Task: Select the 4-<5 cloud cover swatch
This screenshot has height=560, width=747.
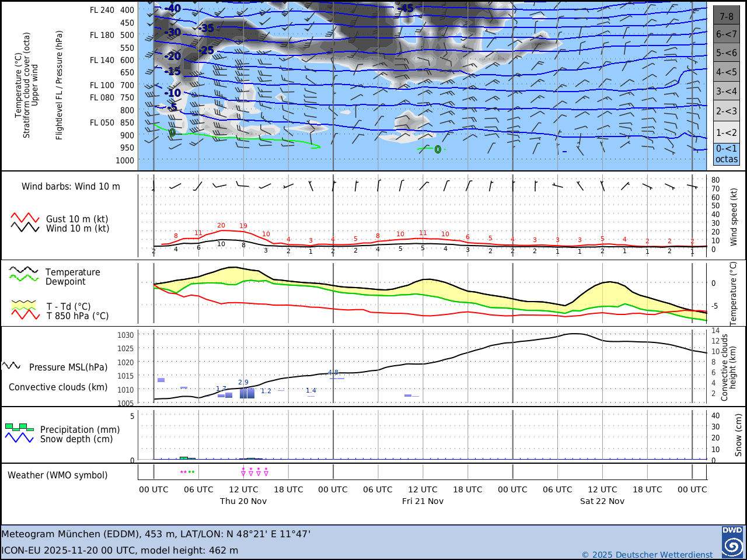Action: coord(727,72)
